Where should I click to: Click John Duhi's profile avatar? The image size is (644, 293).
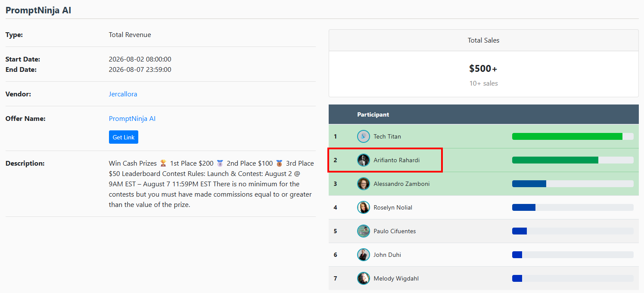[x=364, y=255]
